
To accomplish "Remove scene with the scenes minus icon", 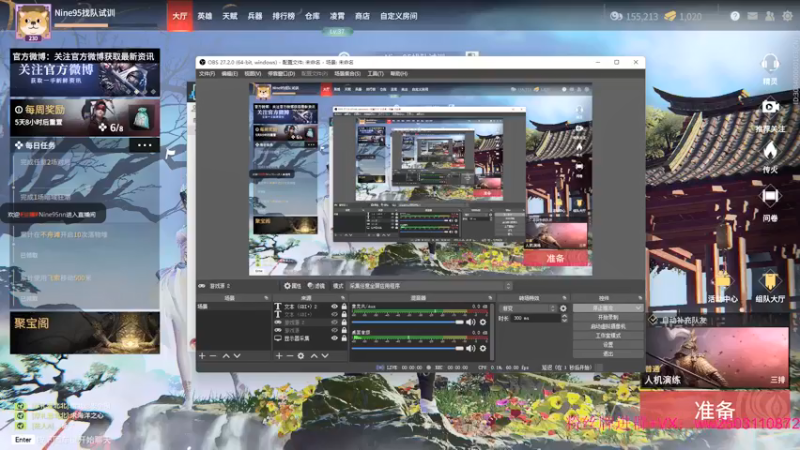I will [213, 356].
